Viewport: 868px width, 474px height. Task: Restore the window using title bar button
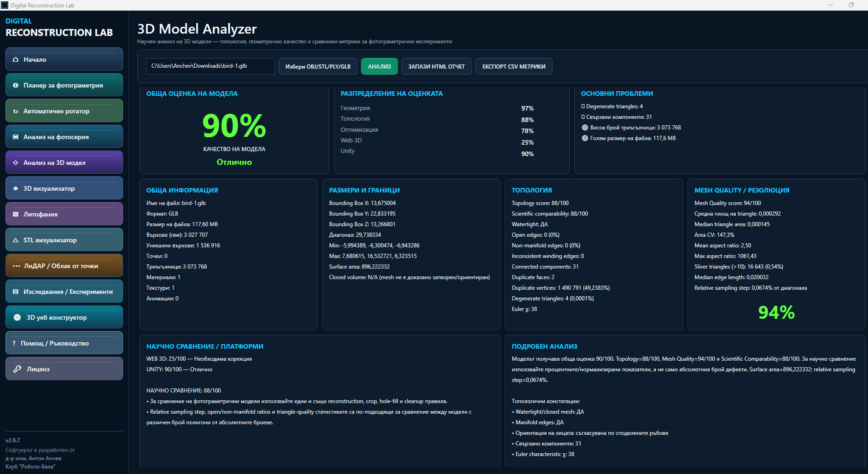pos(851,5)
